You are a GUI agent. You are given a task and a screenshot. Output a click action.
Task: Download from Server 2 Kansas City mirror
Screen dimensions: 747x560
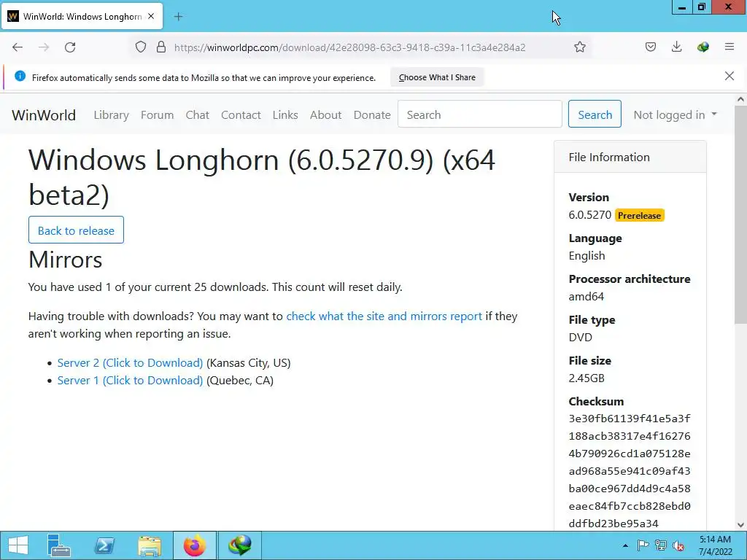tap(130, 363)
